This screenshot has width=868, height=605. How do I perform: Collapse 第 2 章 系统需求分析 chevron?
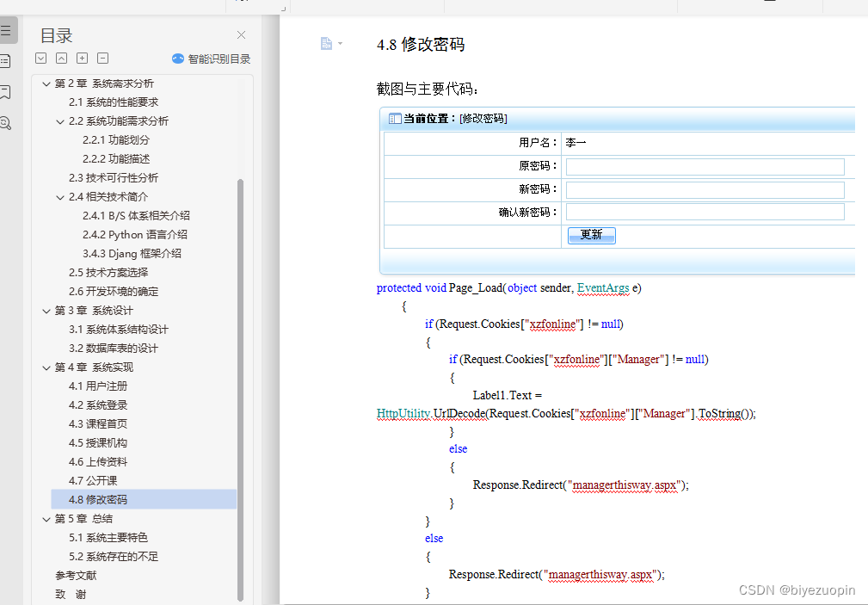[x=46, y=83]
